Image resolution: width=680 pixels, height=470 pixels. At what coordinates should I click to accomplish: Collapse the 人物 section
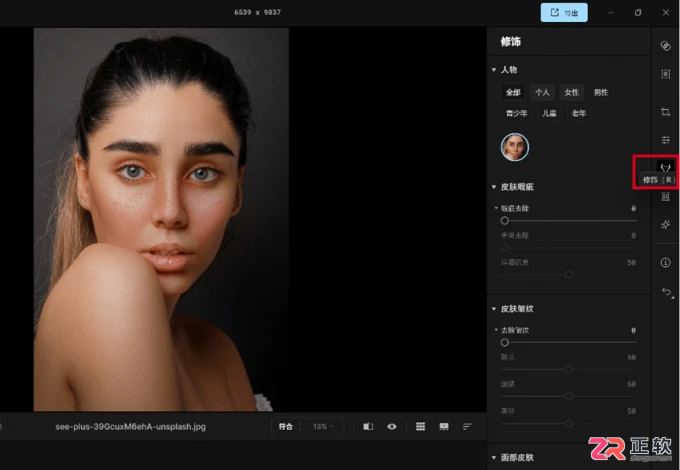click(x=494, y=70)
